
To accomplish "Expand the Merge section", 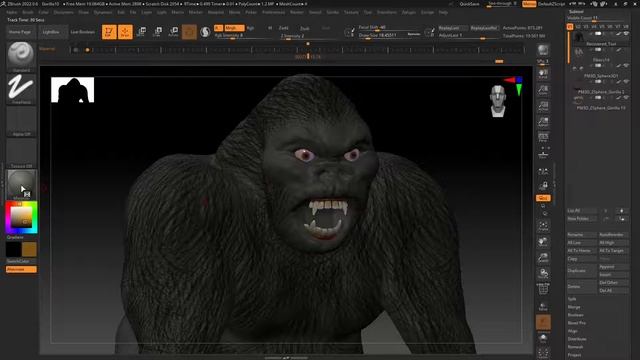I will pos(574,307).
